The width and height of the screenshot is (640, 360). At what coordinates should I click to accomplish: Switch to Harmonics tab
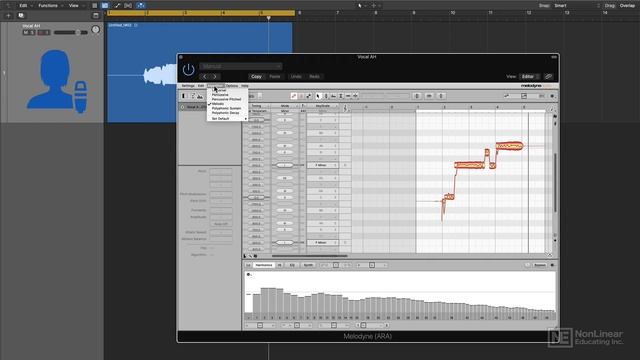click(x=264, y=265)
